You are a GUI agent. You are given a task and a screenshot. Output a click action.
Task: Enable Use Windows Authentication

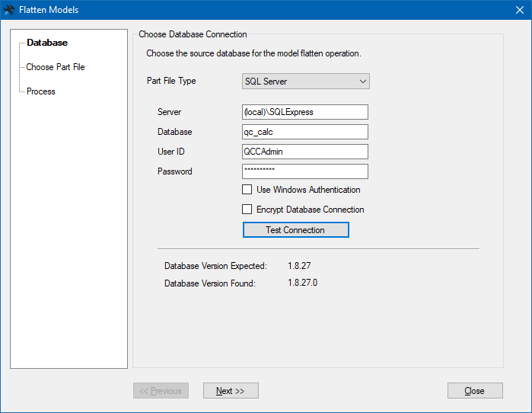247,190
